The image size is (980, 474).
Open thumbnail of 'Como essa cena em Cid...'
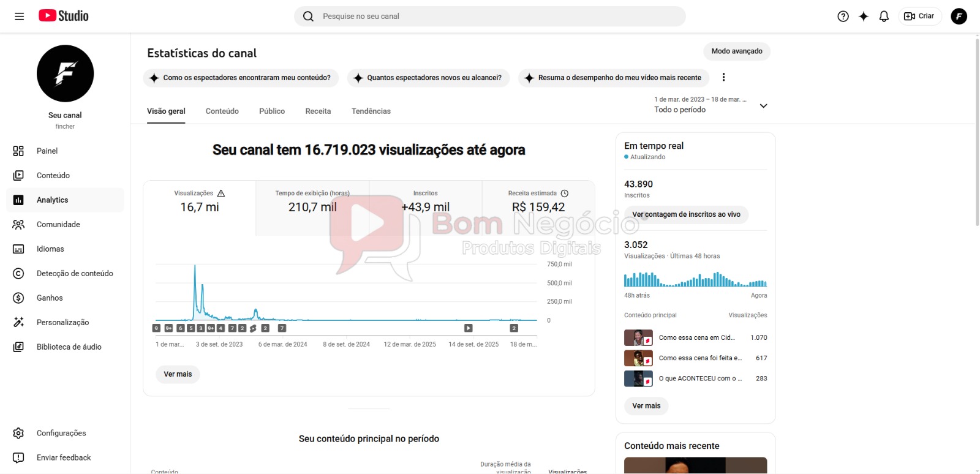click(x=638, y=338)
